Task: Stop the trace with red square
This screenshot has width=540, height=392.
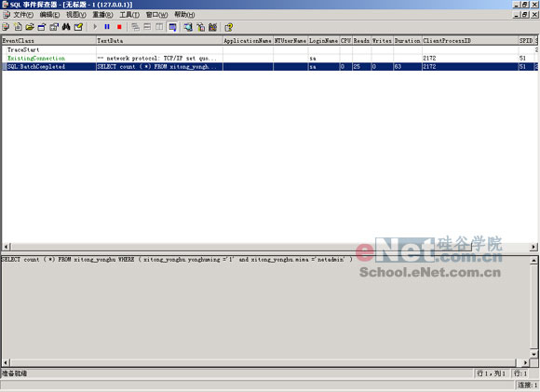Action: point(119,27)
